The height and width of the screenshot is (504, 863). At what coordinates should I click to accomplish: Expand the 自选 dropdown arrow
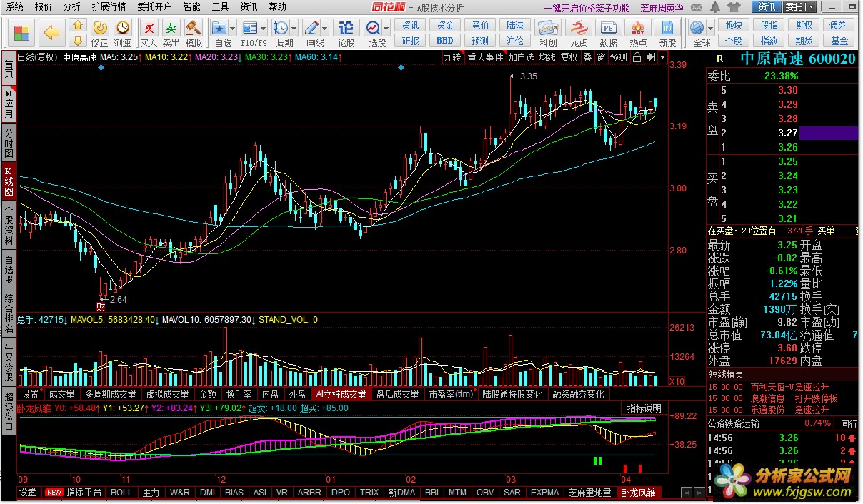tap(233, 29)
